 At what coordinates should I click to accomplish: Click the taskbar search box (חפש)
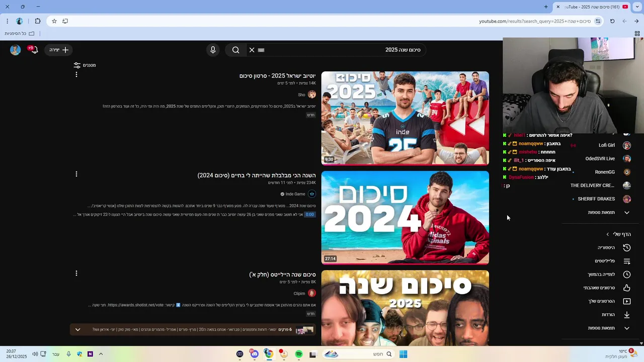[358, 354]
